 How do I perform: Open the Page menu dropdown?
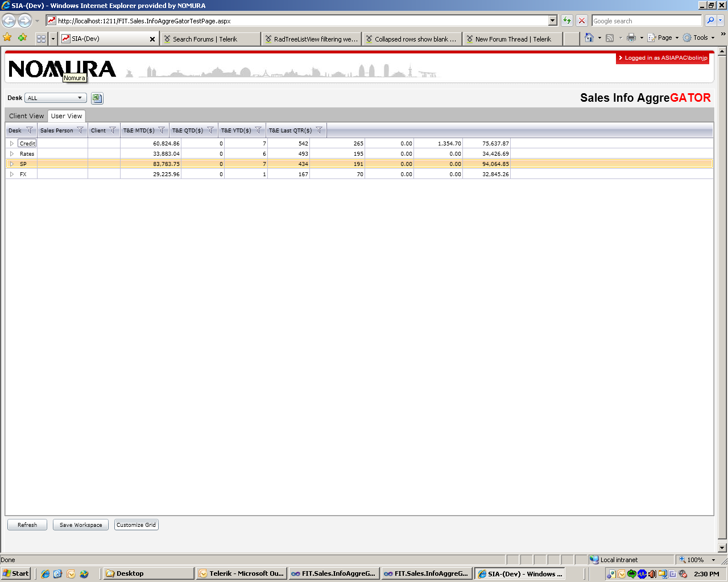coord(663,38)
